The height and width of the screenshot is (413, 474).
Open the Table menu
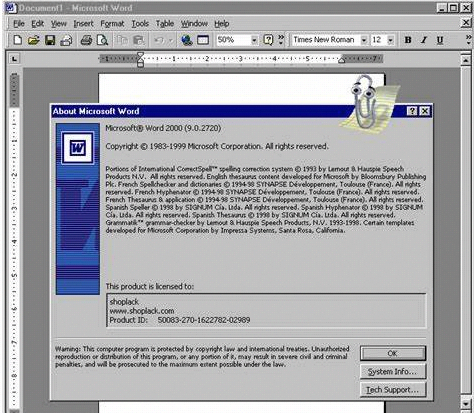click(x=165, y=24)
